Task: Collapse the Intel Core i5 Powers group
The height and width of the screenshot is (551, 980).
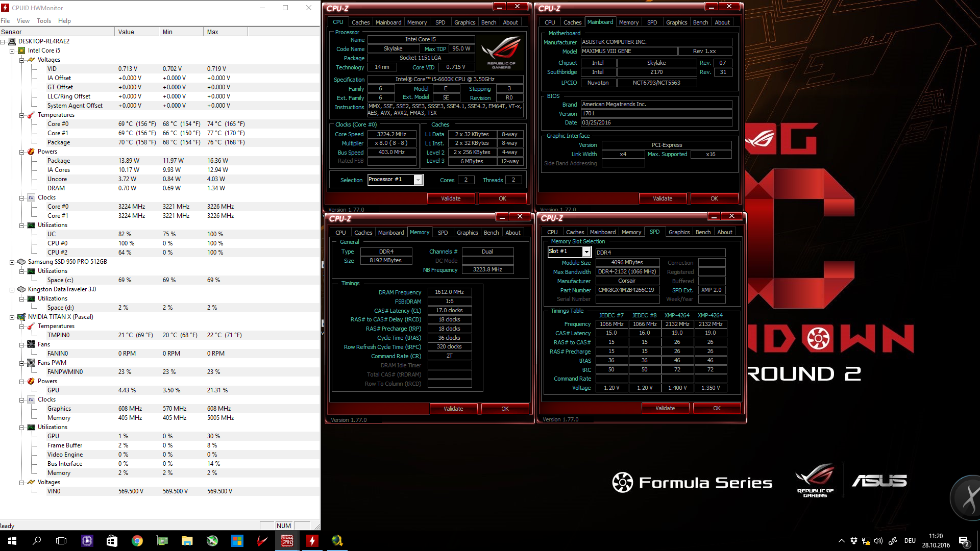Action: [21, 152]
